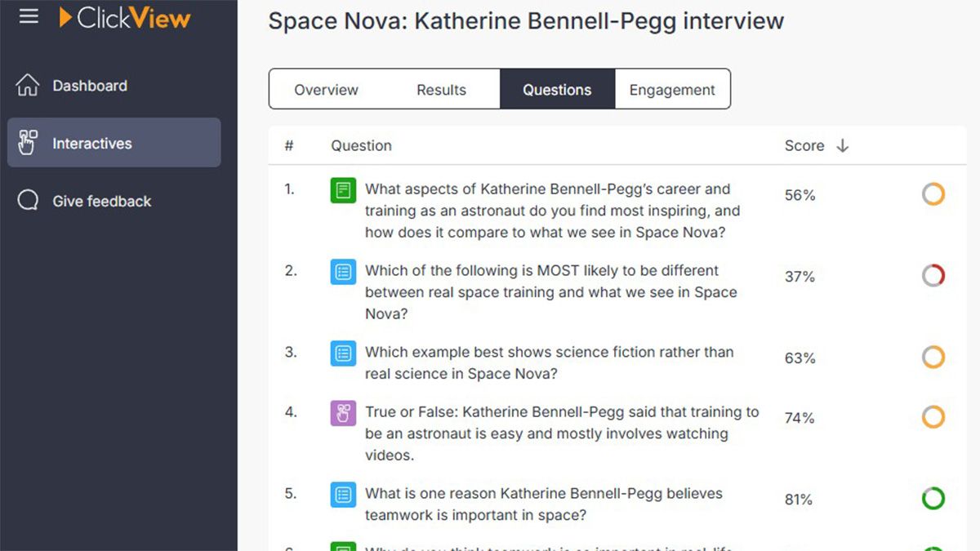Click the 81% green progress ring
The height and width of the screenshot is (551, 980).
tap(933, 499)
